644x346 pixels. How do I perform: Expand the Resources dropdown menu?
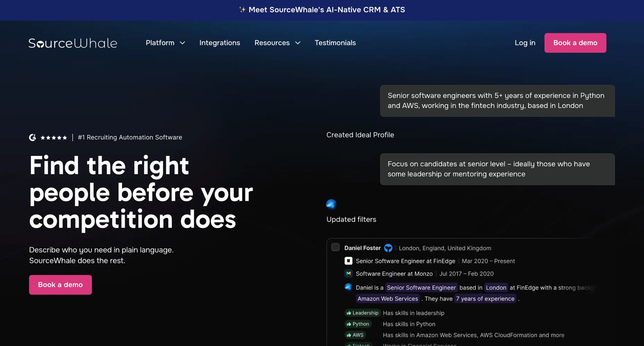click(277, 43)
